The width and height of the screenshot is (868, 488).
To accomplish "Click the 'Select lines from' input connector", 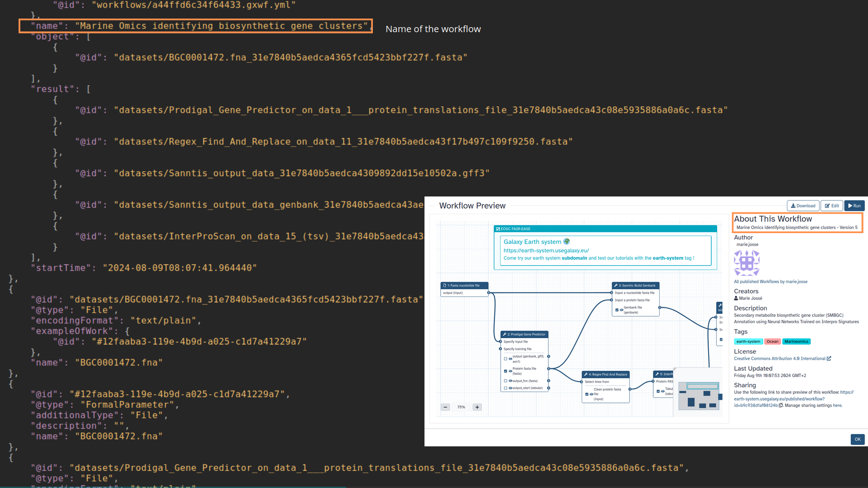I will pos(582,382).
